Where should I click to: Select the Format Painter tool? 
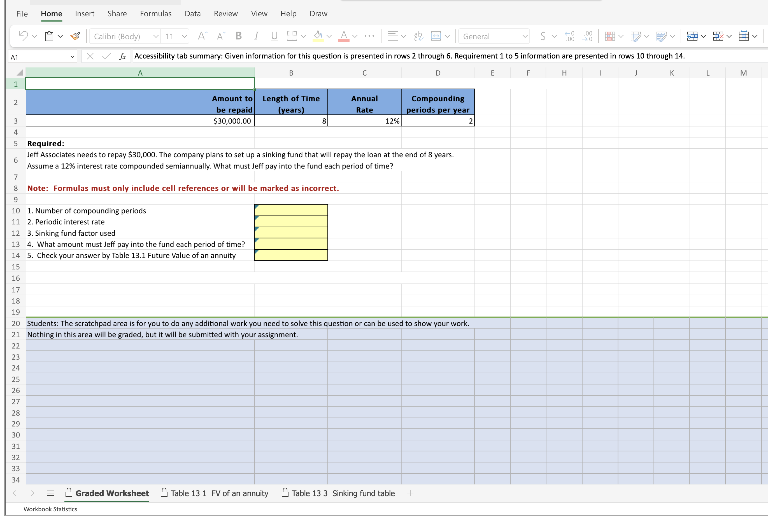(x=75, y=36)
